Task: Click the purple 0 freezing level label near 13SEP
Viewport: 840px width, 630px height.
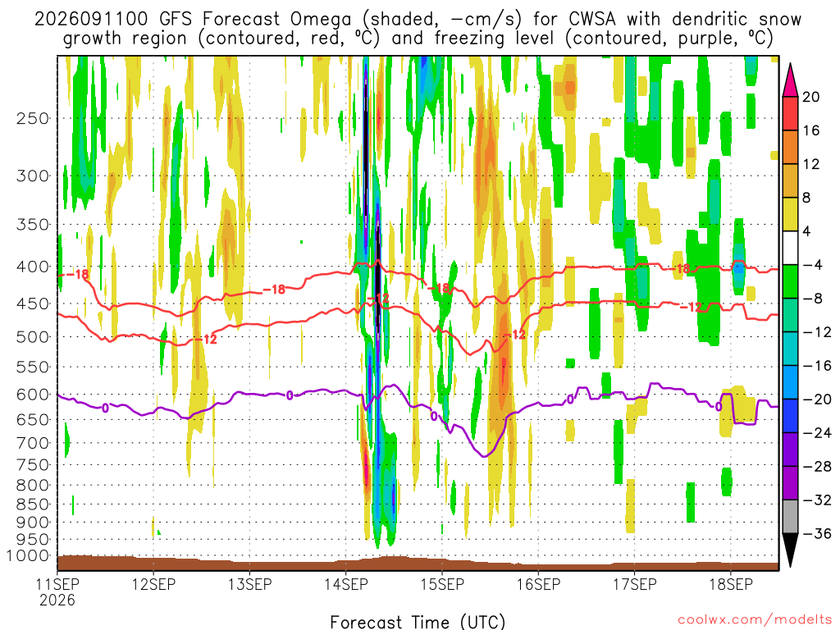Action: [290, 395]
